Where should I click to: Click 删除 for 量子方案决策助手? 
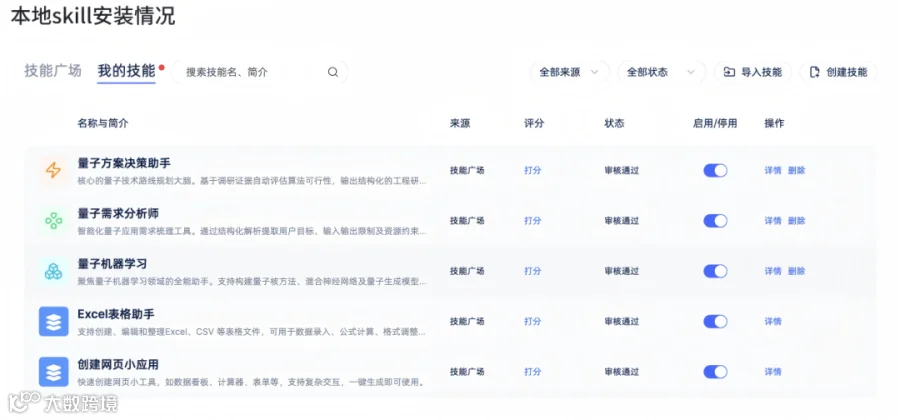796,170
